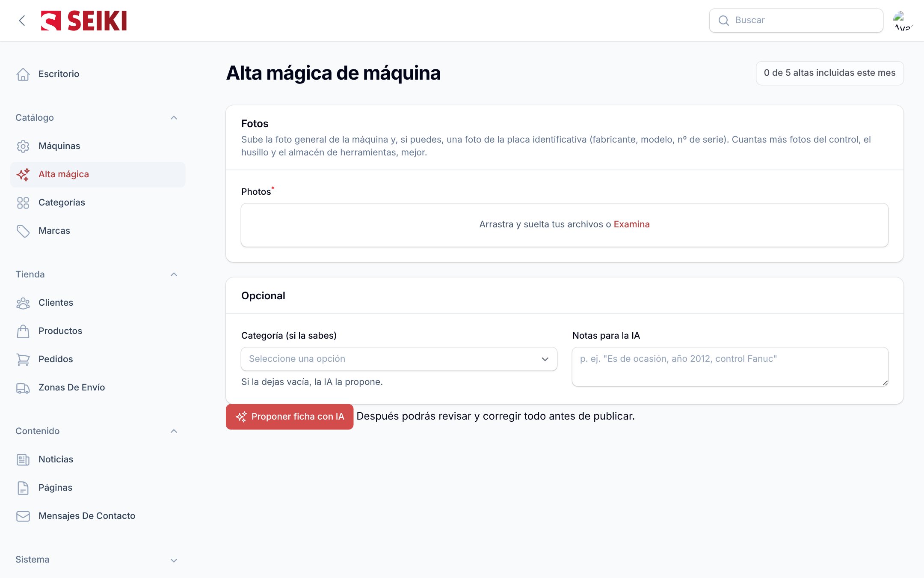The width and height of the screenshot is (924, 578).
Task: Click the Contenido section label
Action: click(x=38, y=431)
